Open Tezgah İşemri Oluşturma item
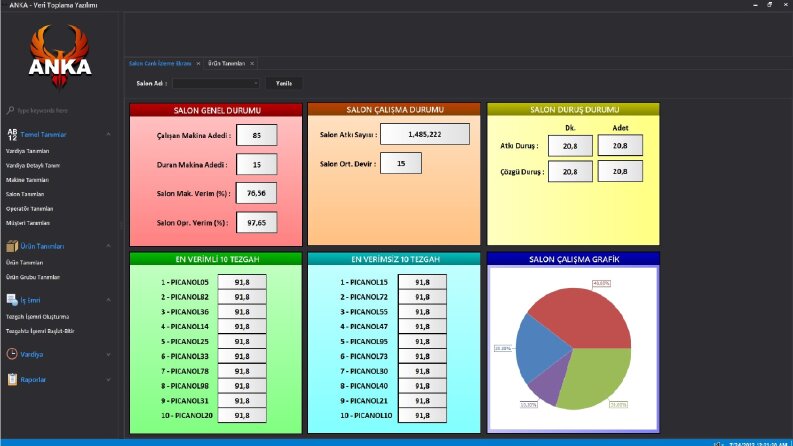793x446 pixels. (x=37, y=317)
